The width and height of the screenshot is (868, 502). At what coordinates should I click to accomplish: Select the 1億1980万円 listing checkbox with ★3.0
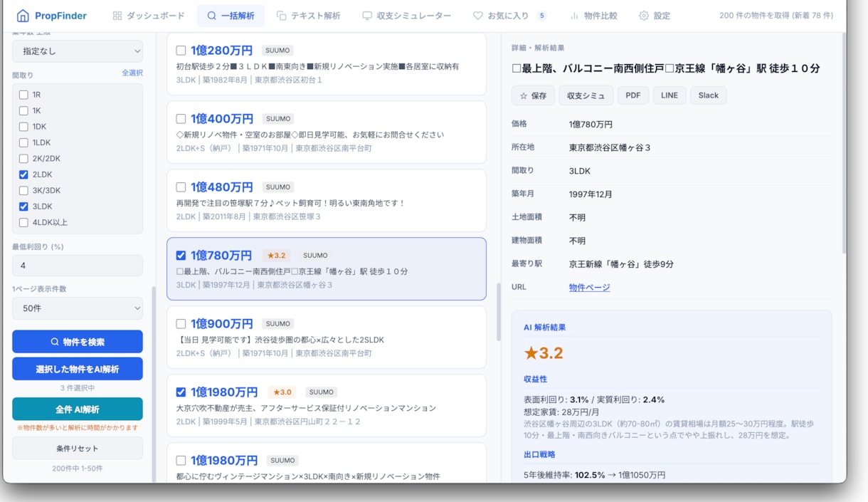click(x=181, y=392)
